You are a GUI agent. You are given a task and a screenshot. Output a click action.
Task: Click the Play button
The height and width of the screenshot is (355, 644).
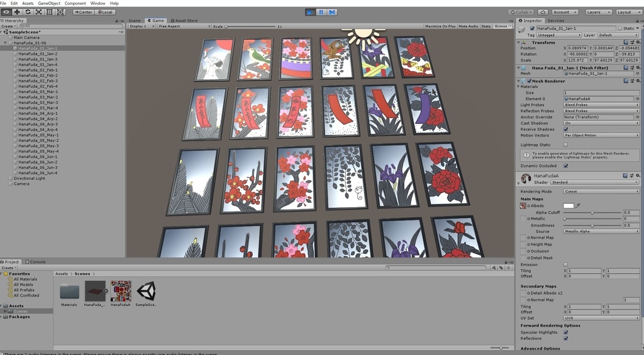click(310, 13)
